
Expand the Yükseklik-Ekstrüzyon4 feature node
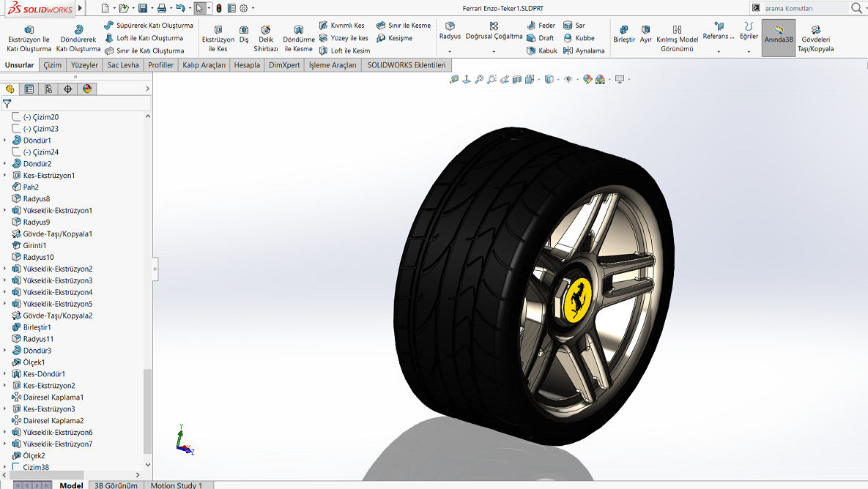[x=5, y=292]
